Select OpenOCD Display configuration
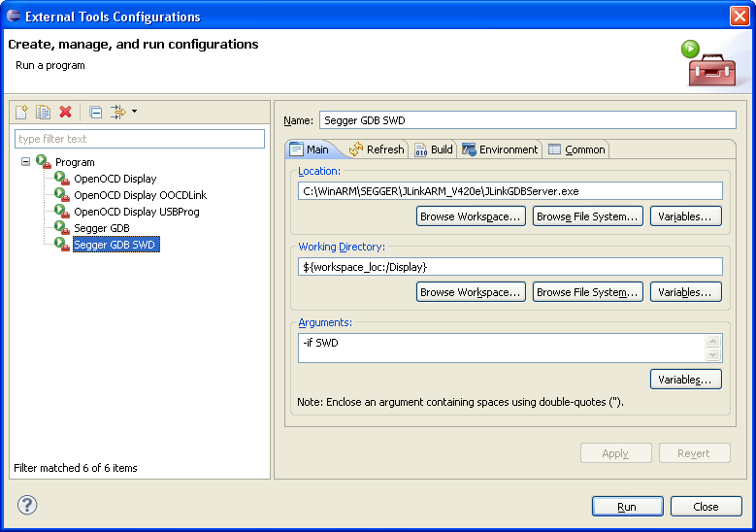 coord(115,179)
